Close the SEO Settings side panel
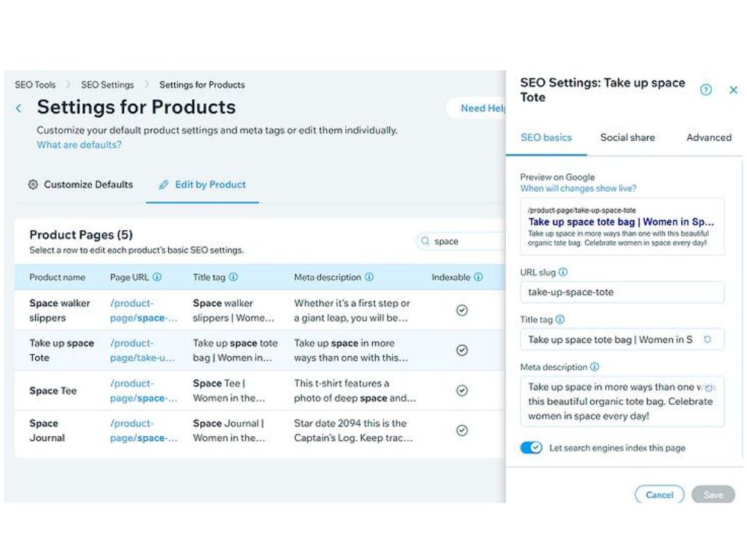Viewport: 747px width, 560px height. (x=734, y=90)
